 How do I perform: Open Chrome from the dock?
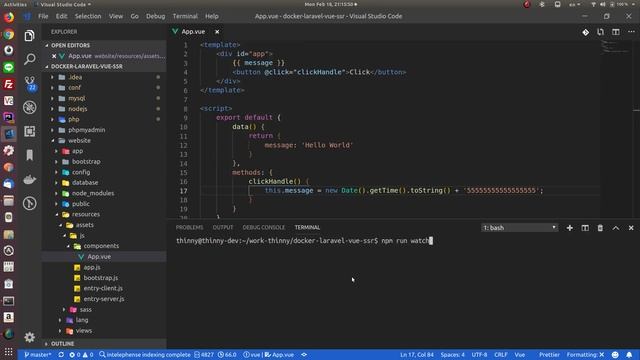tap(9, 34)
